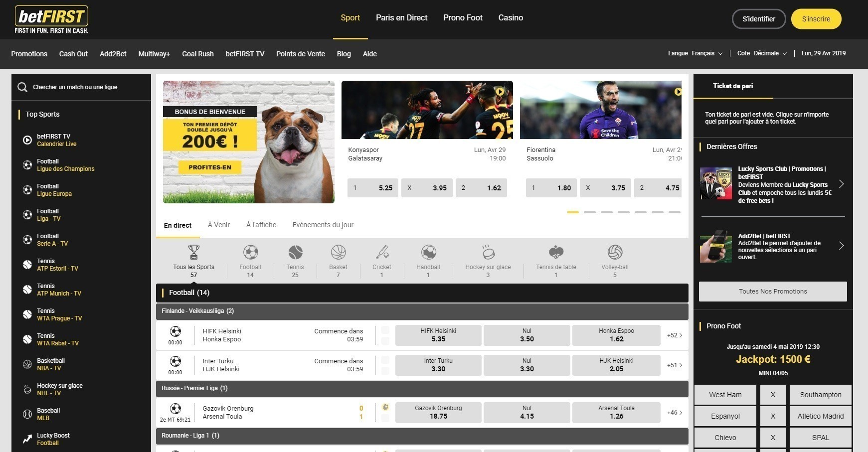Click Toutes Nos Promotions button

point(773,292)
